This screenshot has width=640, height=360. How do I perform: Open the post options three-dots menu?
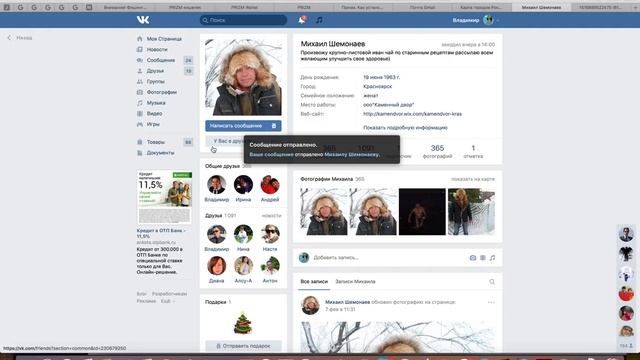(491, 302)
